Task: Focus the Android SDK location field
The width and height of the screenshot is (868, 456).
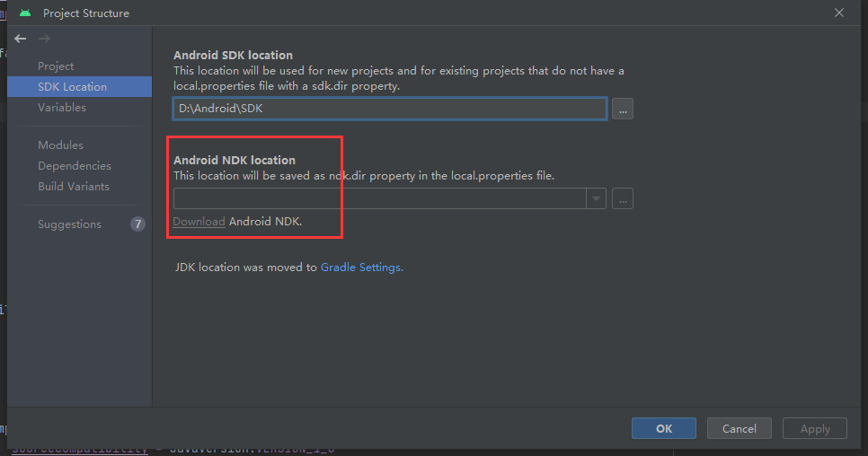Action: pos(390,109)
